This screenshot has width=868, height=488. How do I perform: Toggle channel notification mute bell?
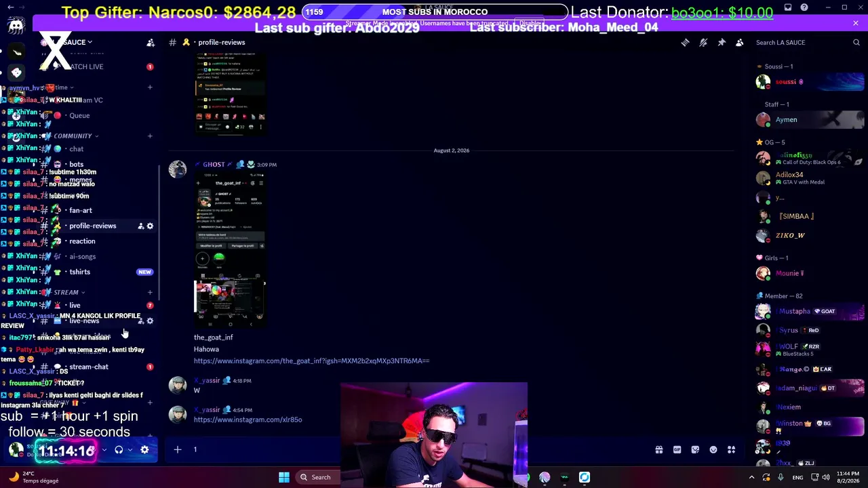point(703,42)
